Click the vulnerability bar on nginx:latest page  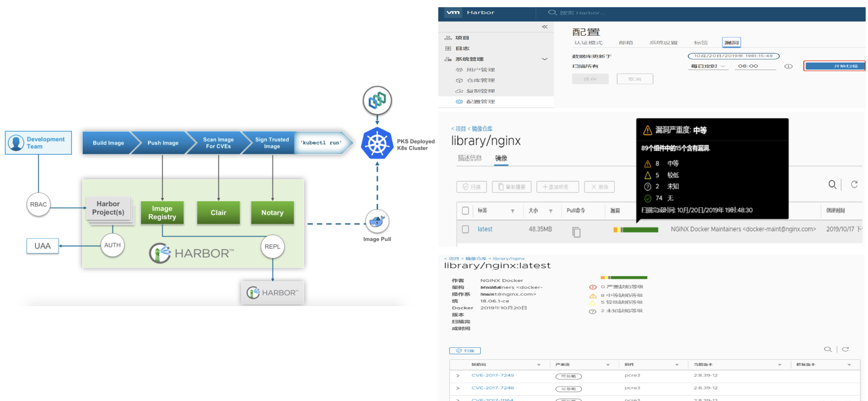[624, 278]
